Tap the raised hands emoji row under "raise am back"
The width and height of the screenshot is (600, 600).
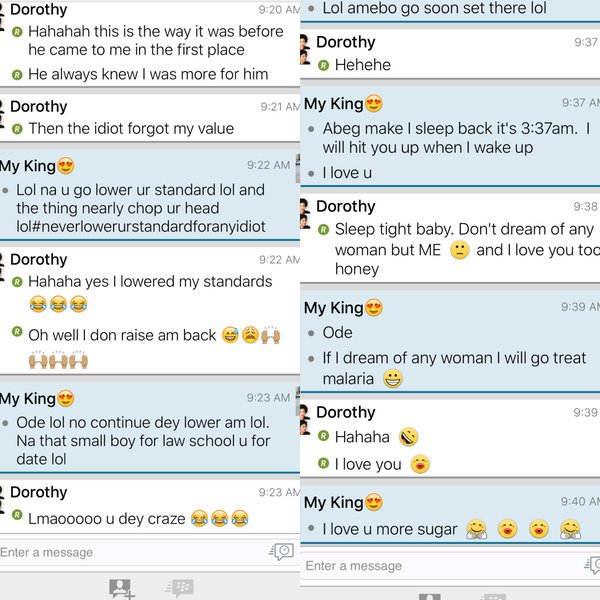pyautogui.click(x=58, y=360)
